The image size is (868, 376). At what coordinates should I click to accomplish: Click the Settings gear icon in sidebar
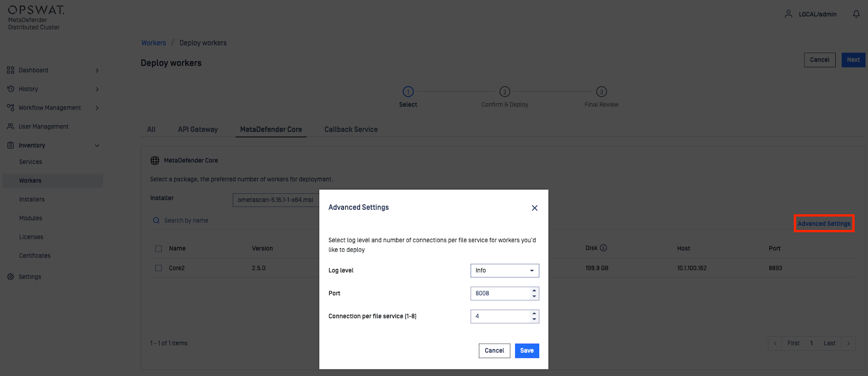click(11, 277)
